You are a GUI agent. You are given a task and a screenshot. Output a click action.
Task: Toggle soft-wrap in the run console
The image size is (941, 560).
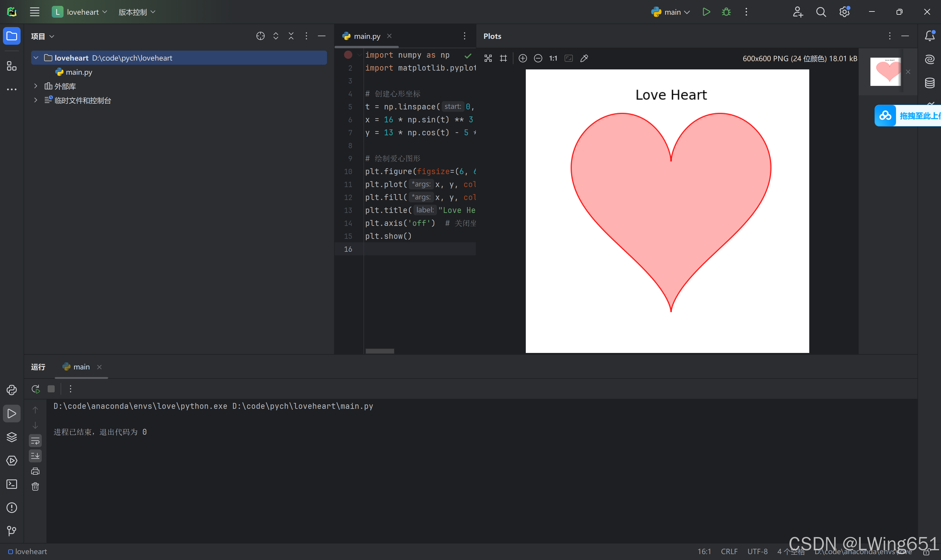pyautogui.click(x=36, y=440)
